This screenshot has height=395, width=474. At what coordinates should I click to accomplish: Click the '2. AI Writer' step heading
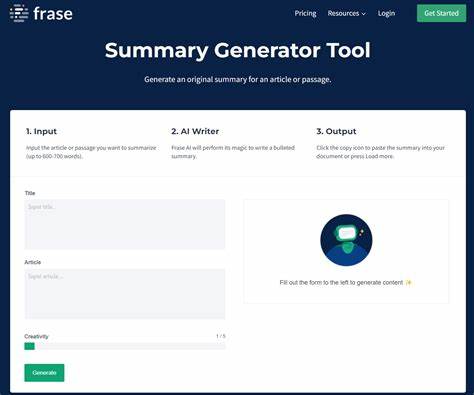[x=195, y=131]
